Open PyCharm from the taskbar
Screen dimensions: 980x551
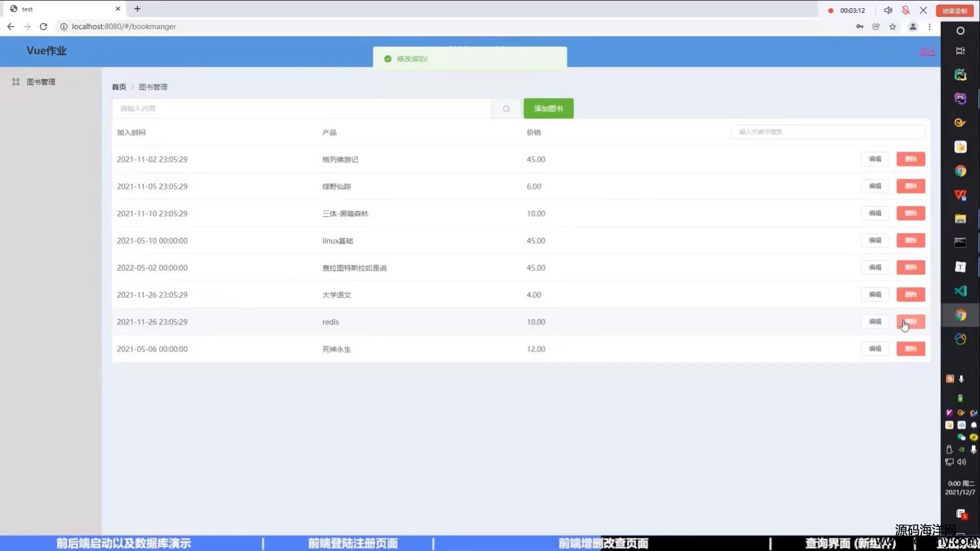960,75
